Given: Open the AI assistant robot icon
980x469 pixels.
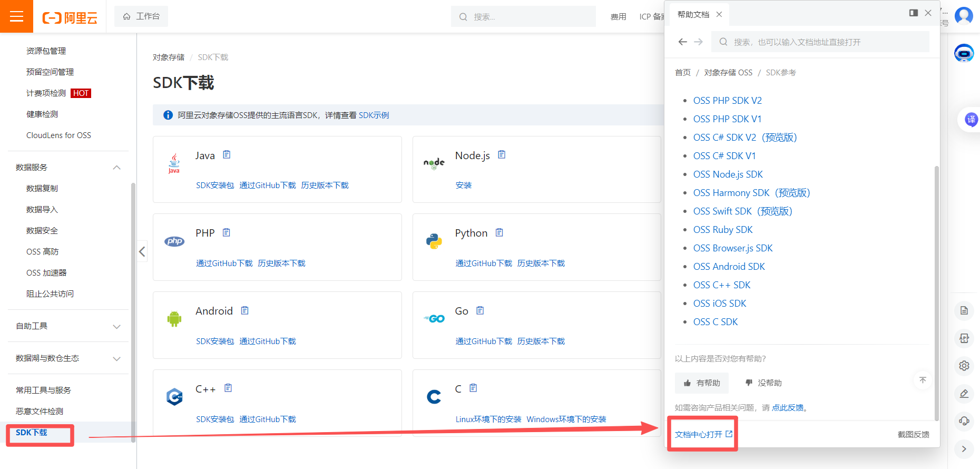Looking at the screenshot, I should tap(964, 53).
